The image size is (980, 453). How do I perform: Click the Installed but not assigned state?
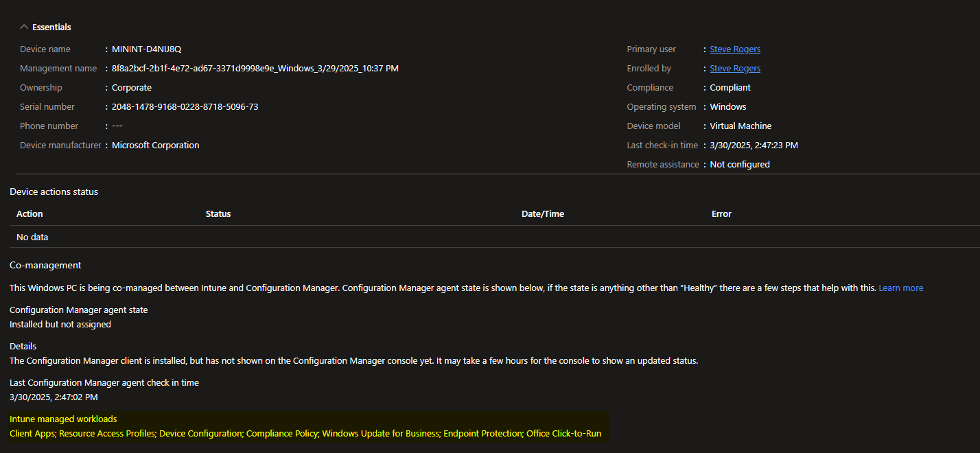(60, 325)
